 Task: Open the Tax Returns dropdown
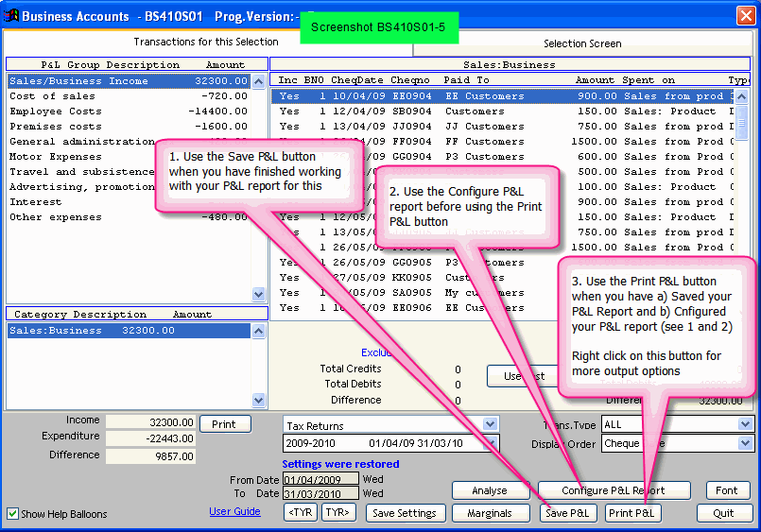(x=490, y=425)
